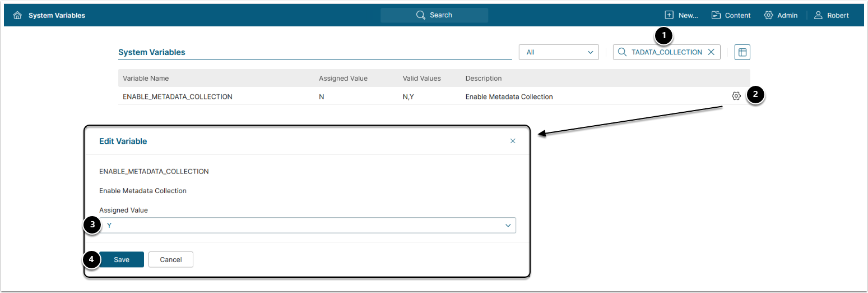Viewport: 868px width, 293px height.
Task: Click the Save button
Action: coord(122,259)
